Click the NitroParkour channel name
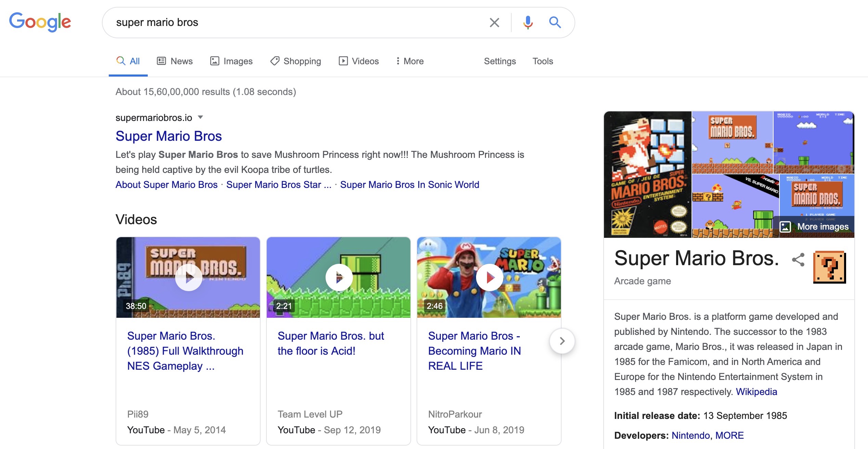Screen dimensions: 868x449 pyautogui.click(x=455, y=414)
